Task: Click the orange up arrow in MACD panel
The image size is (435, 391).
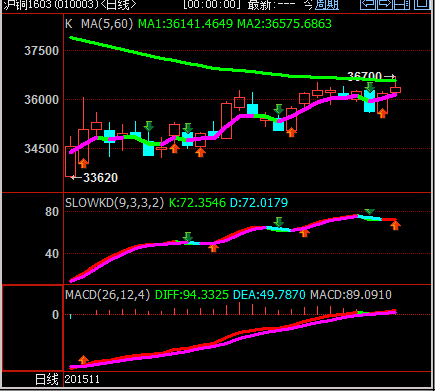Action: click(x=83, y=360)
